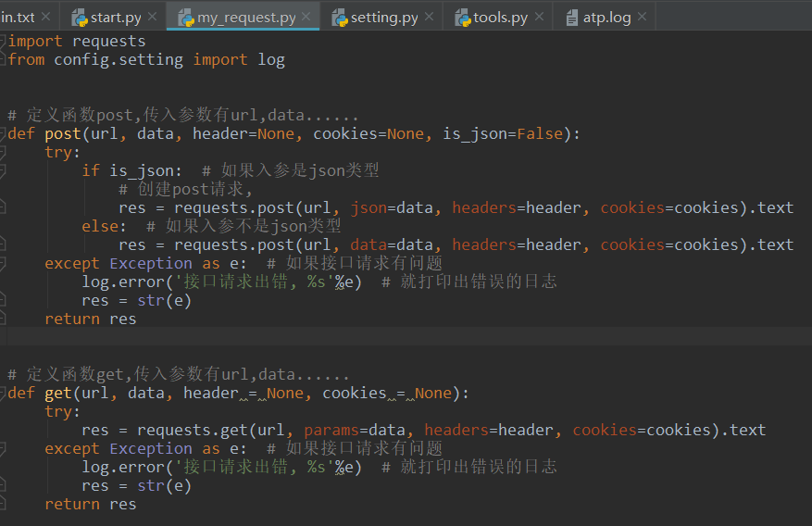Click the Python file icon on tools.py tab
This screenshot has width=812, height=526.
click(x=462, y=19)
